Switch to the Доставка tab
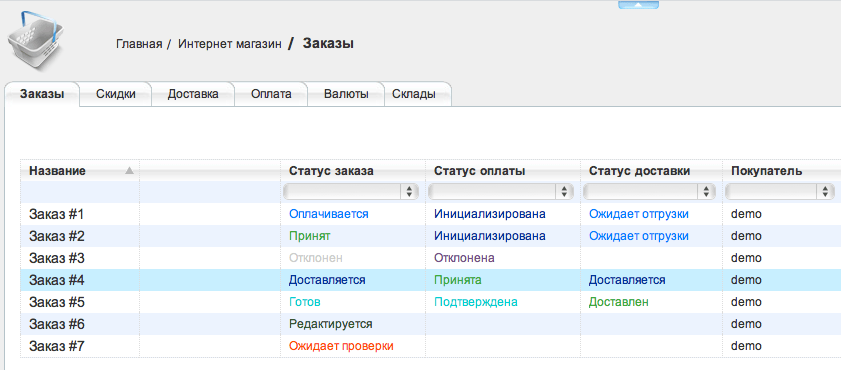The height and width of the screenshot is (370, 841). pyautogui.click(x=193, y=94)
